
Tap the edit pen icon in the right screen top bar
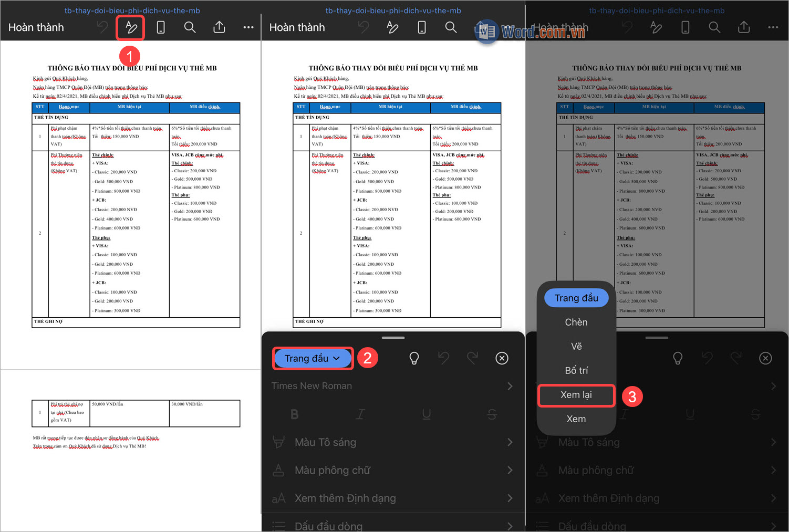point(656,27)
